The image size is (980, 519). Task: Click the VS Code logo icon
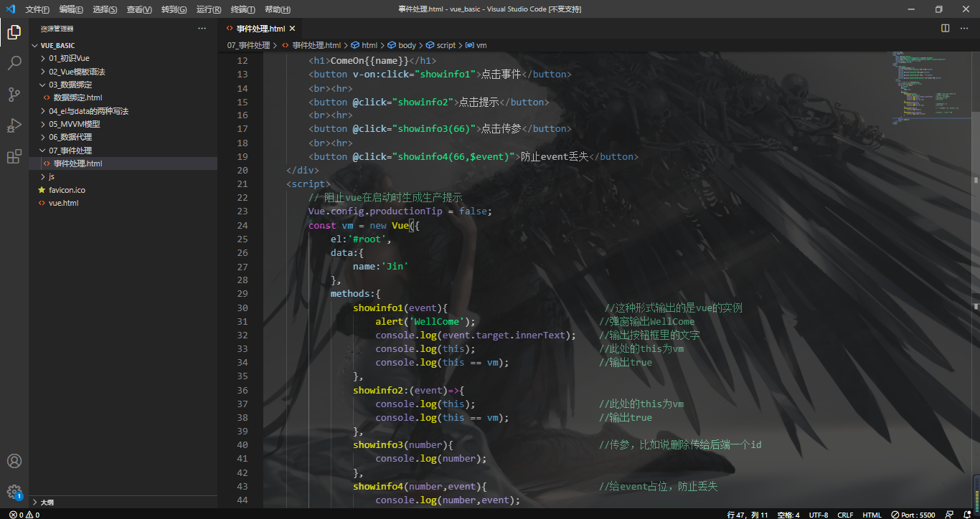click(10, 9)
